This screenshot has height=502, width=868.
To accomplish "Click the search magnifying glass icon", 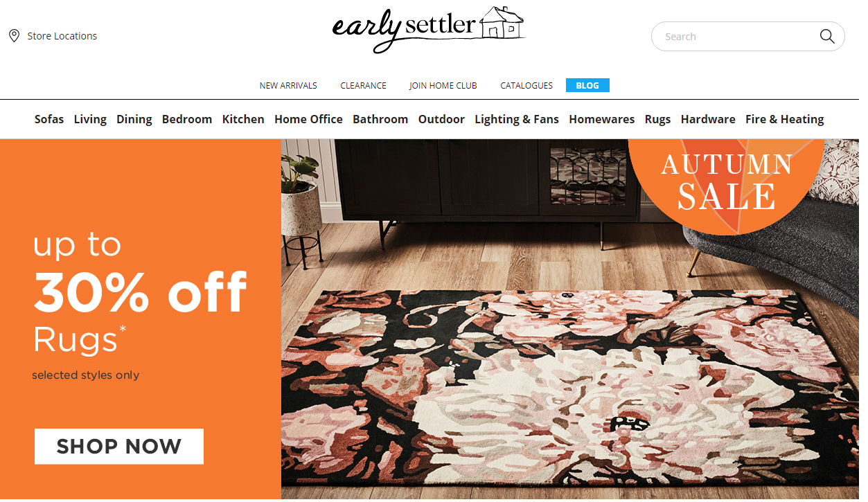I will click(x=827, y=36).
